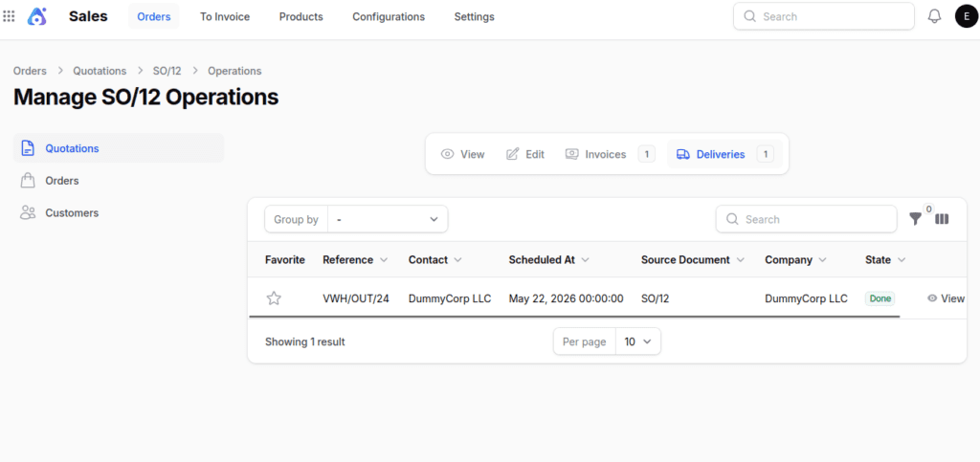Open the user avatar E menu

[967, 16]
